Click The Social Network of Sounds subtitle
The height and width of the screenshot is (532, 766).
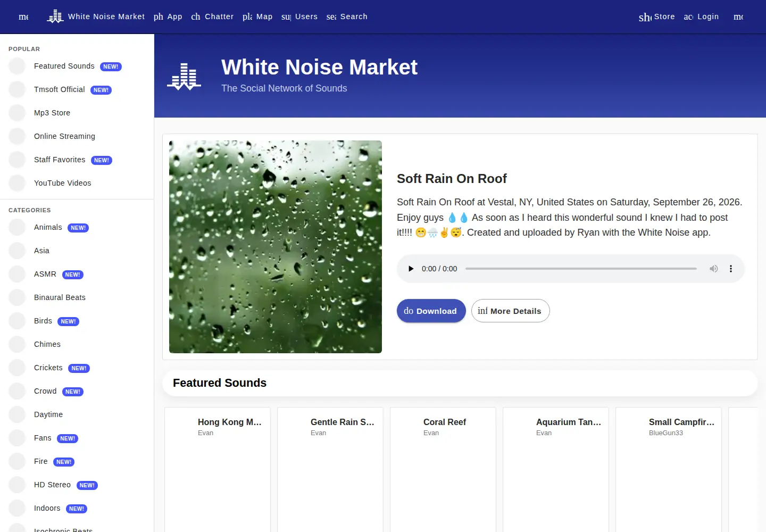click(x=284, y=88)
